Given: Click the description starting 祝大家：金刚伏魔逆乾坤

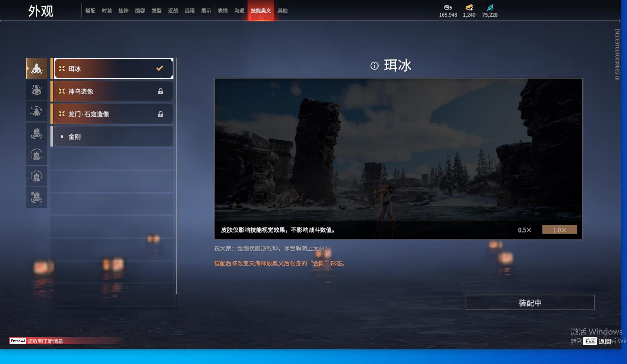Looking at the screenshot, I should coord(271,248).
